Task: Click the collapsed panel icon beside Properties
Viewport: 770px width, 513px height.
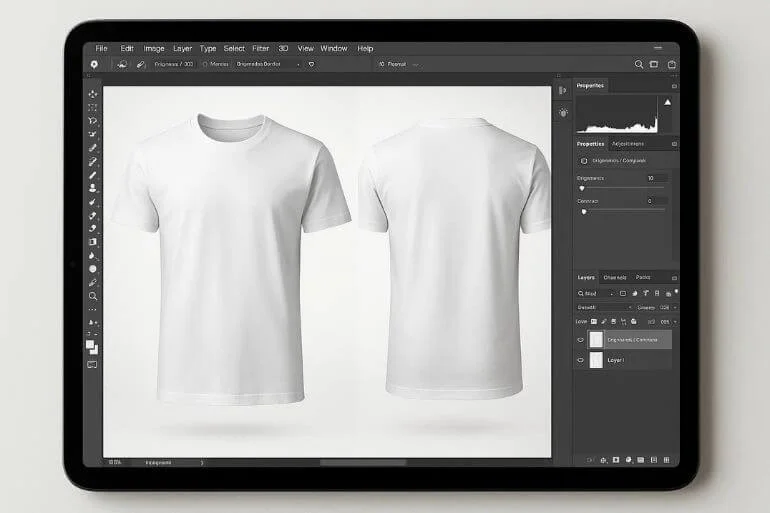Action: pos(563,90)
